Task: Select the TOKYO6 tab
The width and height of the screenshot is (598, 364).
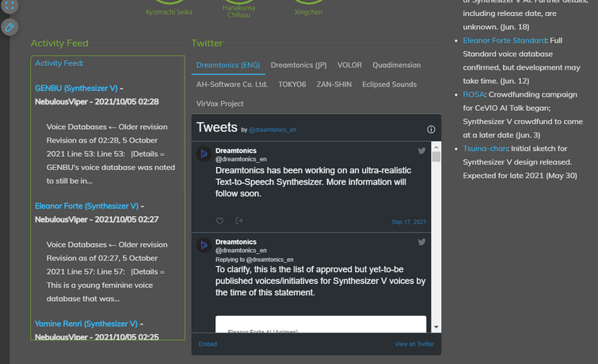Action: 291,84
